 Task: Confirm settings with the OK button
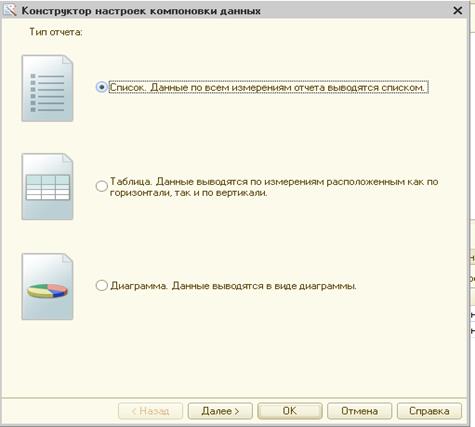290,411
